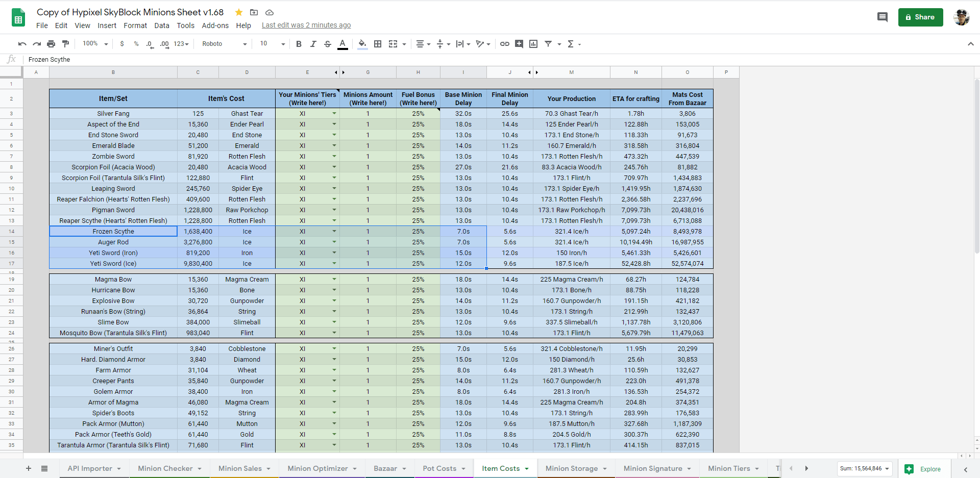
Task: Expand the hidden columns arrow right of column J
Action: (537, 72)
